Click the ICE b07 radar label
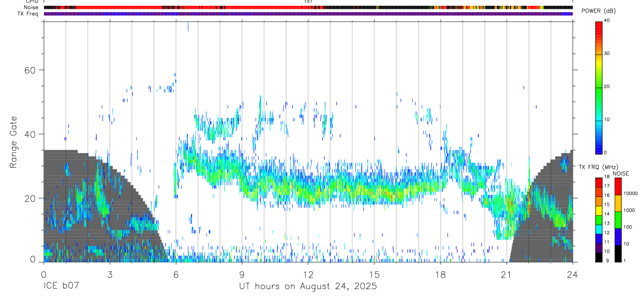Viewport: 644px width, 297px height. (62, 287)
